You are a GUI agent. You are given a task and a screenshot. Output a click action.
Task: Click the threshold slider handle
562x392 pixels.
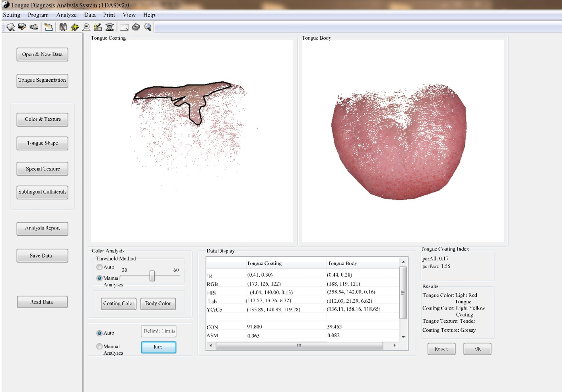coord(152,276)
